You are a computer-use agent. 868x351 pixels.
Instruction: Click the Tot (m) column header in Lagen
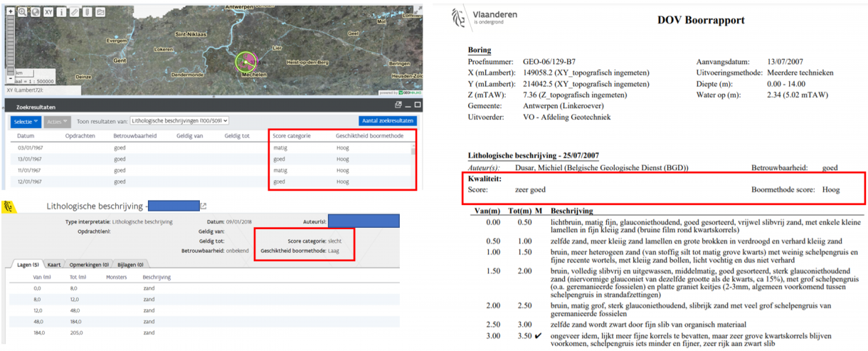pyautogui.click(x=78, y=276)
